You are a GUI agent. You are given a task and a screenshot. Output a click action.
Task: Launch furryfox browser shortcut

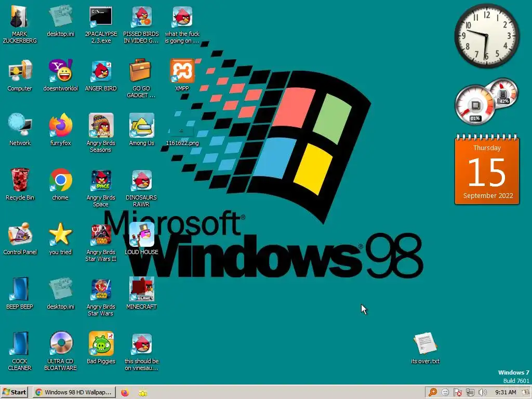coord(60,126)
